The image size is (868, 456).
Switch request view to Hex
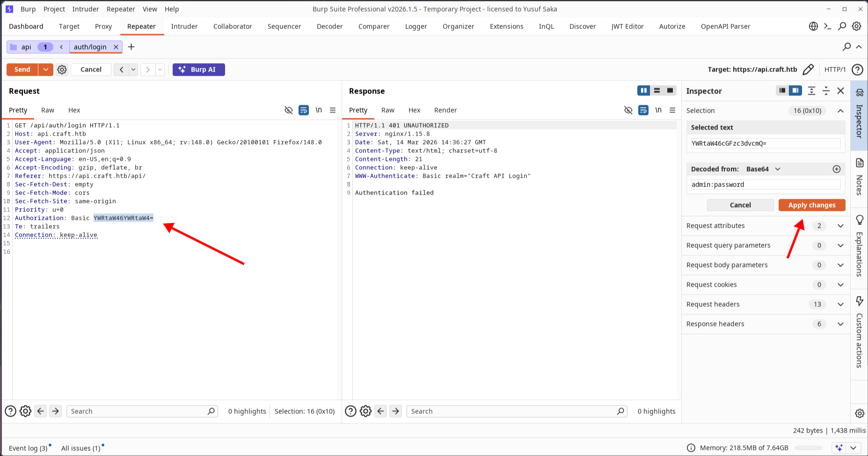[74, 110]
